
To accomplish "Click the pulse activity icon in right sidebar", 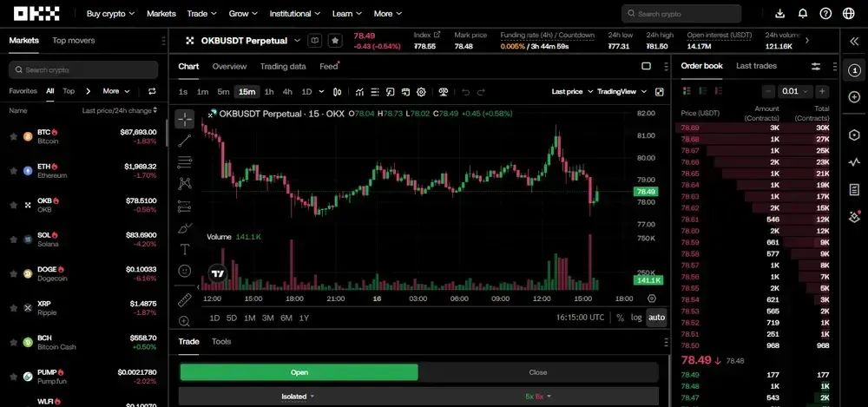I will [853, 162].
